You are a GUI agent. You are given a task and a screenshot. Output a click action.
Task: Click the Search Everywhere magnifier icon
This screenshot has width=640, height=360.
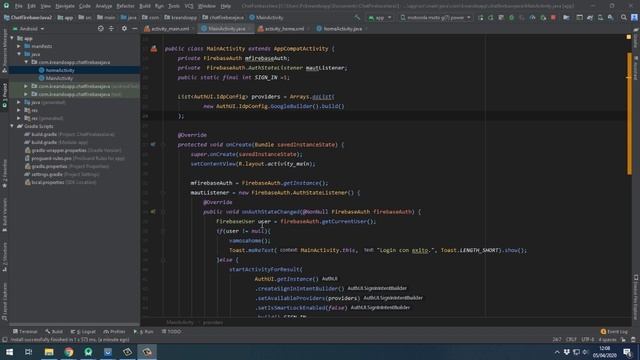[x=624, y=18]
